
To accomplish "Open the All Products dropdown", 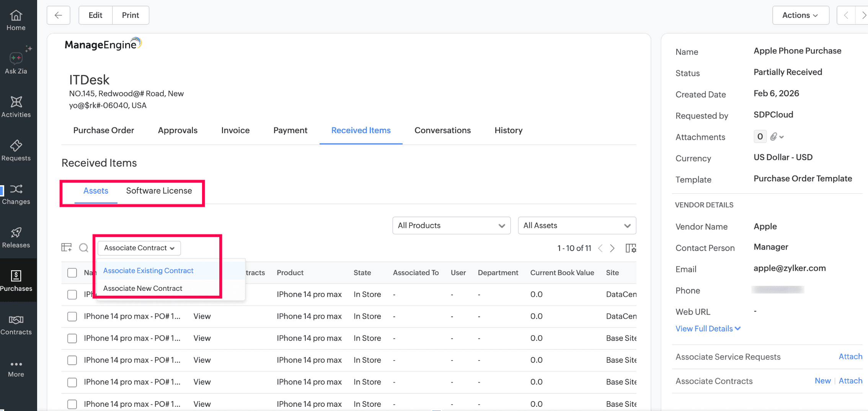I will click(x=451, y=225).
